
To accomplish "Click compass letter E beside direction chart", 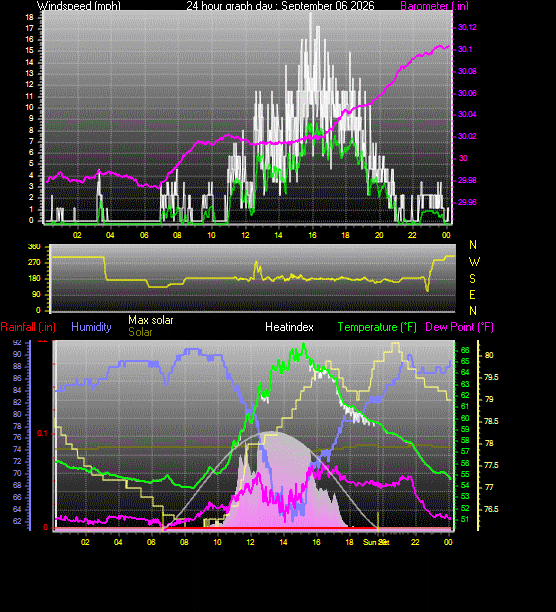I will (x=473, y=295).
